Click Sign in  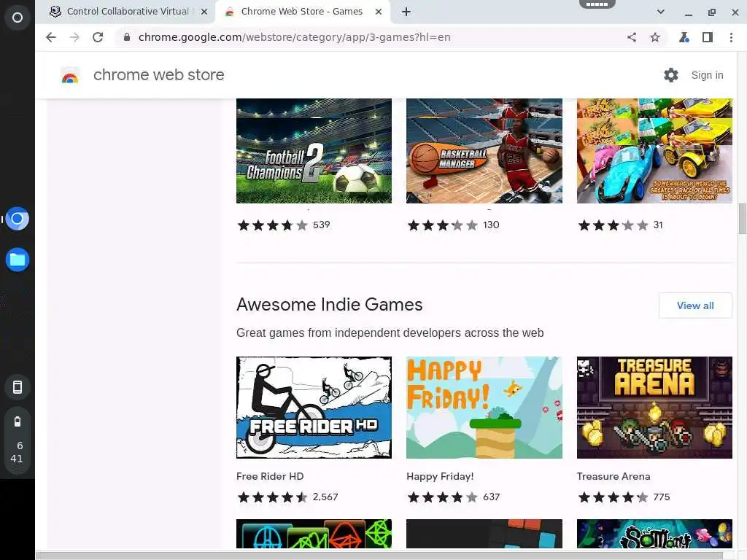tap(707, 75)
